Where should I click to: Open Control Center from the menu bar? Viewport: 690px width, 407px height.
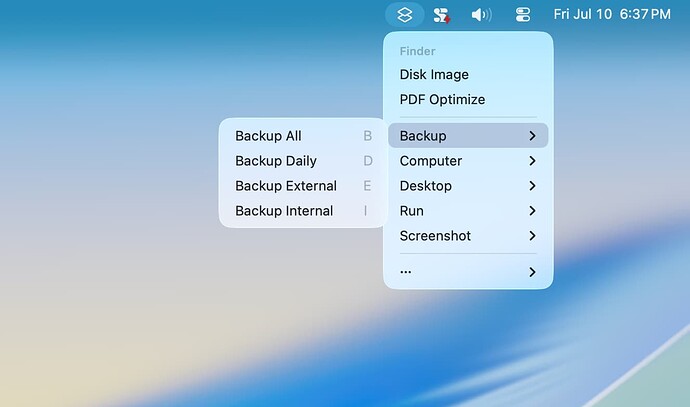coord(523,15)
